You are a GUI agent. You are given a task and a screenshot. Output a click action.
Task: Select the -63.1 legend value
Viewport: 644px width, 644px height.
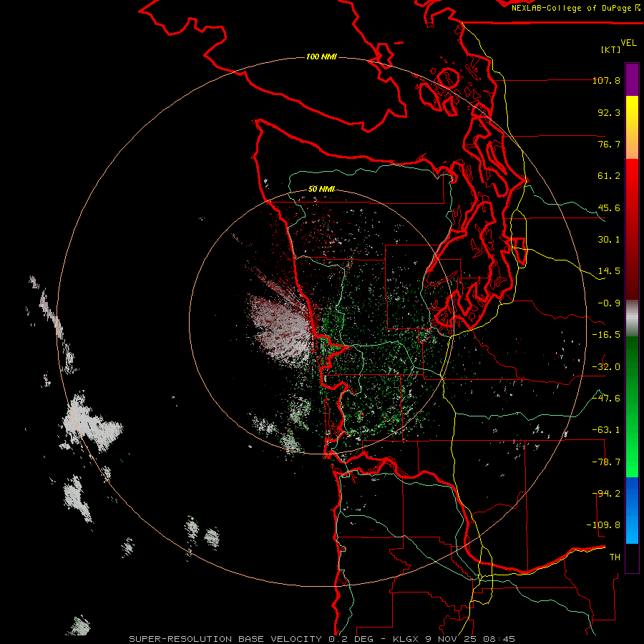coord(606,430)
